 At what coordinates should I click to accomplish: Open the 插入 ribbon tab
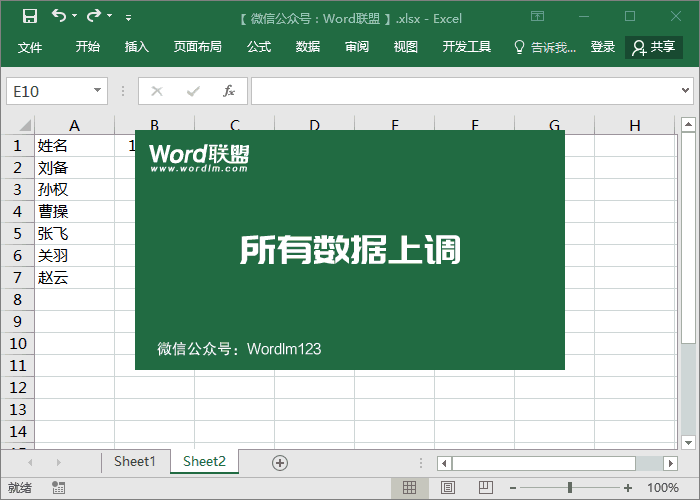pyautogui.click(x=137, y=47)
